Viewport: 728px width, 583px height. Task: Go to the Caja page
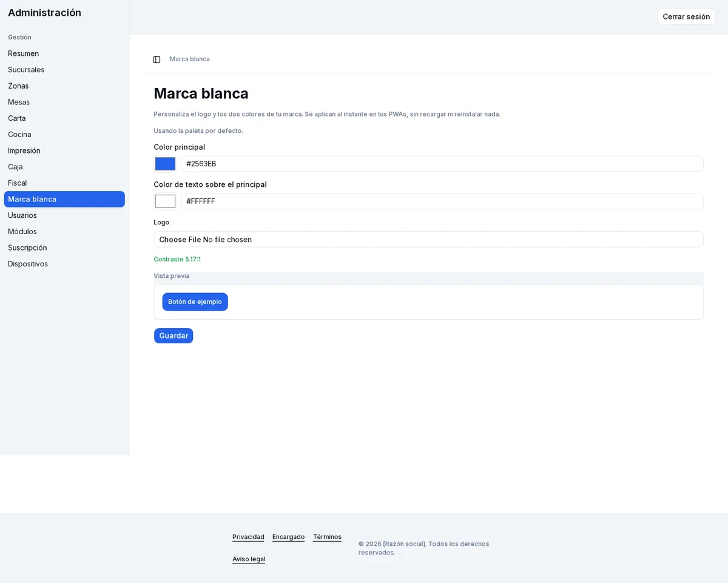pyautogui.click(x=64, y=167)
